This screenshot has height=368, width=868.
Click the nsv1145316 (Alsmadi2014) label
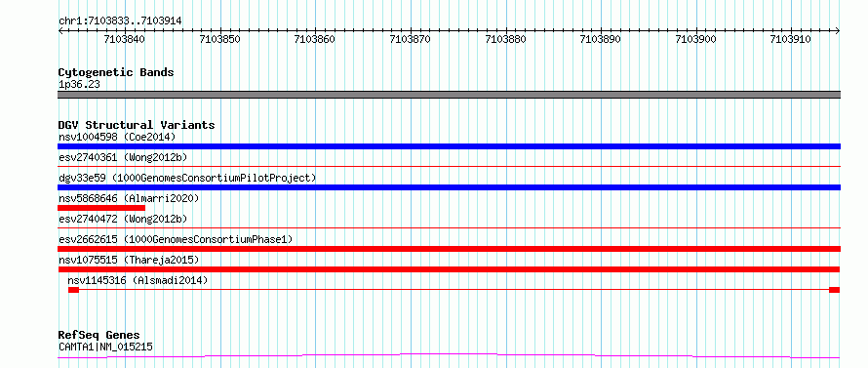(x=138, y=280)
